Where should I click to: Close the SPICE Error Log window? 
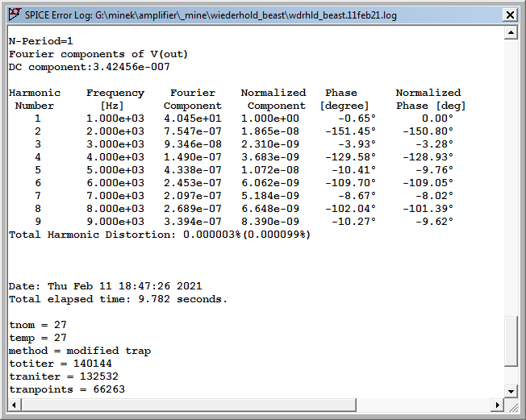tap(510, 15)
